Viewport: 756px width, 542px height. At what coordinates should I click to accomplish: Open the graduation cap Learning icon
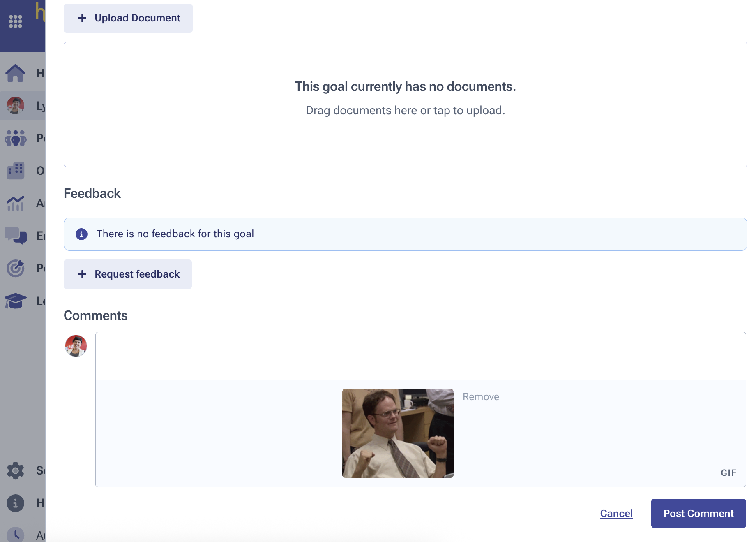(15, 301)
